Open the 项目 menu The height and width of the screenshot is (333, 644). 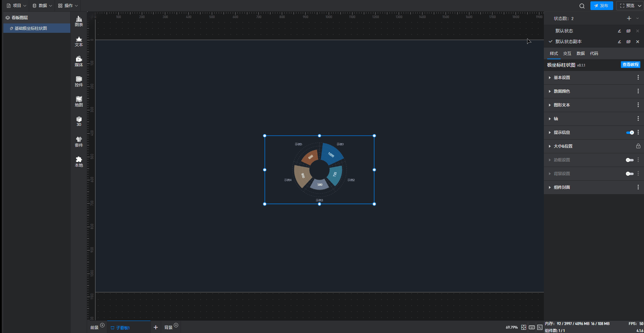pyautogui.click(x=16, y=6)
